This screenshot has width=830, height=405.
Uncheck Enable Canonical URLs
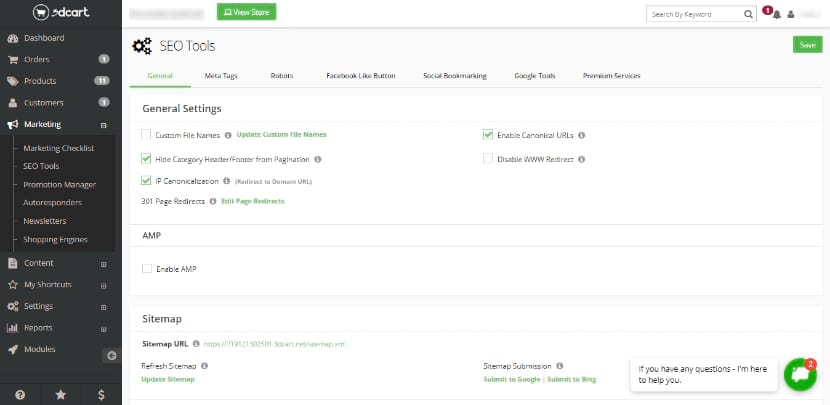tap(488, 134)
